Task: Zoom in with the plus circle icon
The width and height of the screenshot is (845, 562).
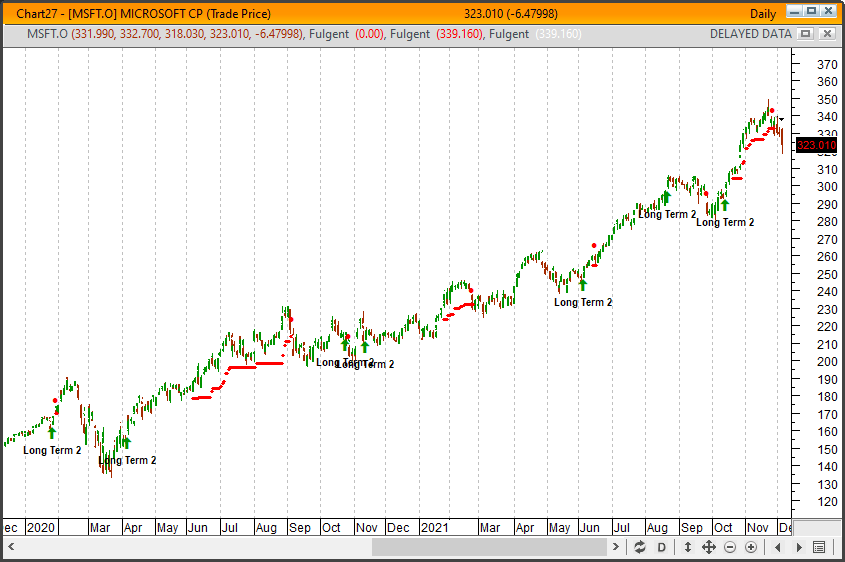Action: click(x=751, y=547)
